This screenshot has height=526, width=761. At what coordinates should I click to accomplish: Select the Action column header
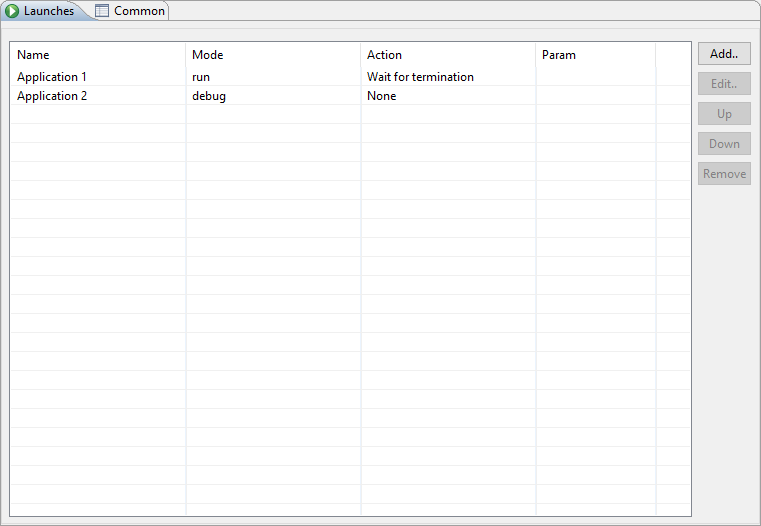pos(448,55)
